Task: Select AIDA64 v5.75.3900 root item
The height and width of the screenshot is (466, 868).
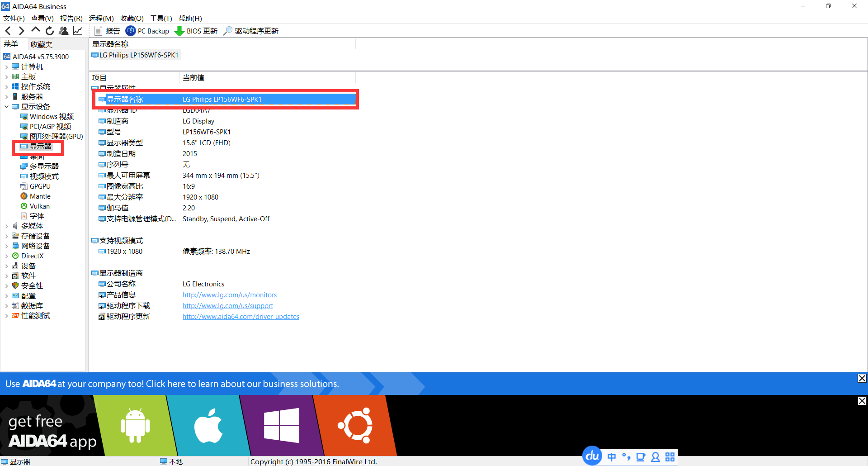Action: tap(36, 57)
